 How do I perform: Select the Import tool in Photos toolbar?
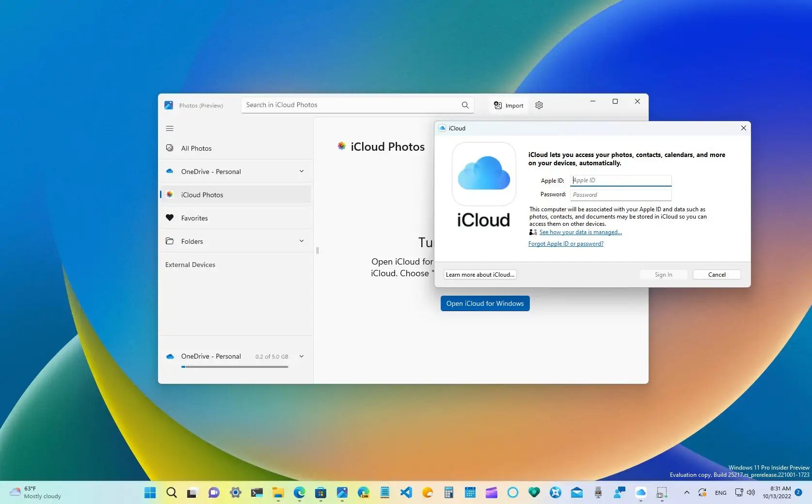(508, 105)
